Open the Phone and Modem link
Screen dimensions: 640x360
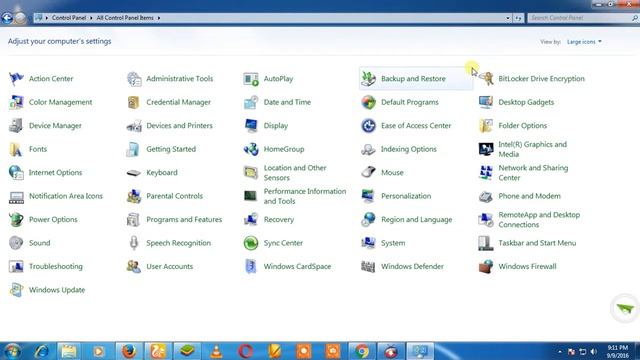(x=529, y=196)
